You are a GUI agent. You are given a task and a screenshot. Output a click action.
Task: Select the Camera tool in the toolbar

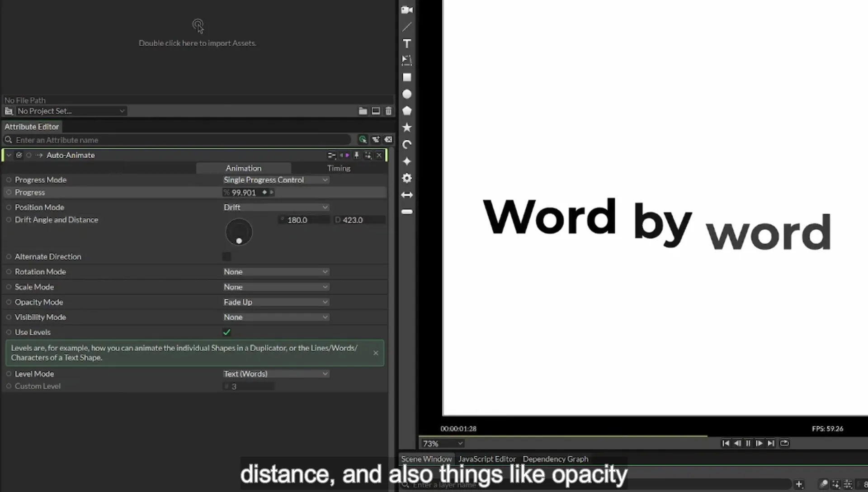pyautogui.click(x=407, y=10)
